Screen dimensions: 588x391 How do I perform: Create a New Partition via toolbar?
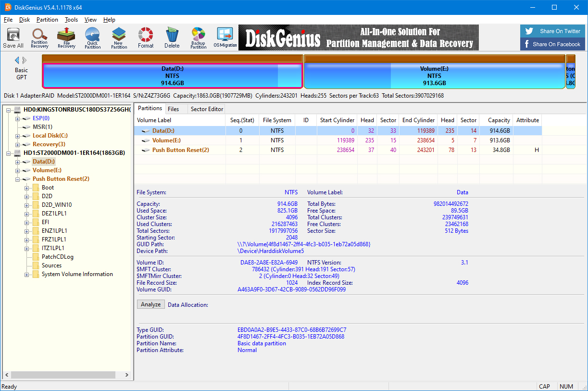point(119,38)
